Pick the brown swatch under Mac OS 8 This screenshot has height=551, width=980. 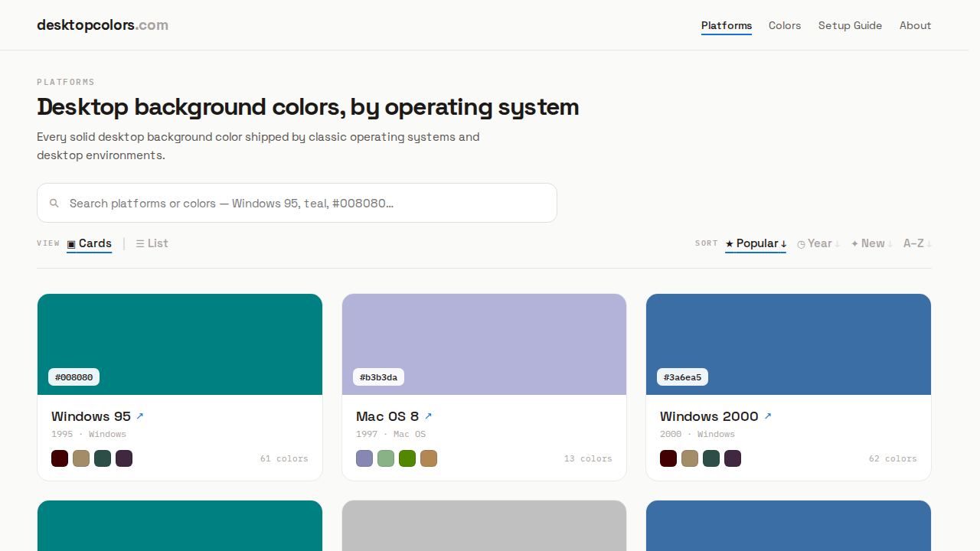(x=429, y=458)
